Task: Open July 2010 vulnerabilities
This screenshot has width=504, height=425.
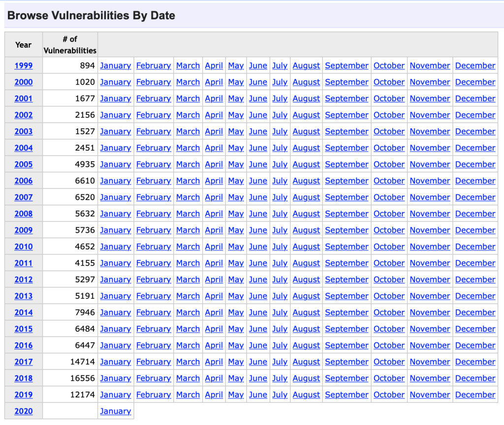Action: [280, 247]
